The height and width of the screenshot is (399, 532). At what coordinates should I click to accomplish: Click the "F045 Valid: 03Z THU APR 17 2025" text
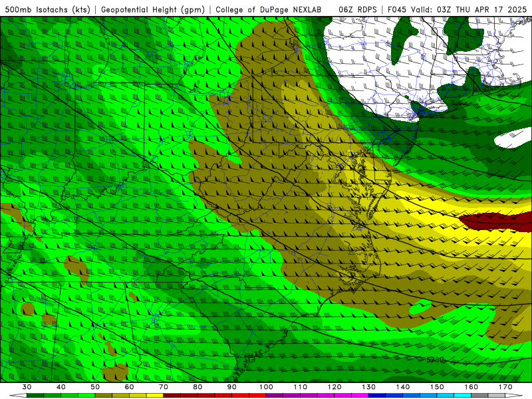click(x=457, y=10)
